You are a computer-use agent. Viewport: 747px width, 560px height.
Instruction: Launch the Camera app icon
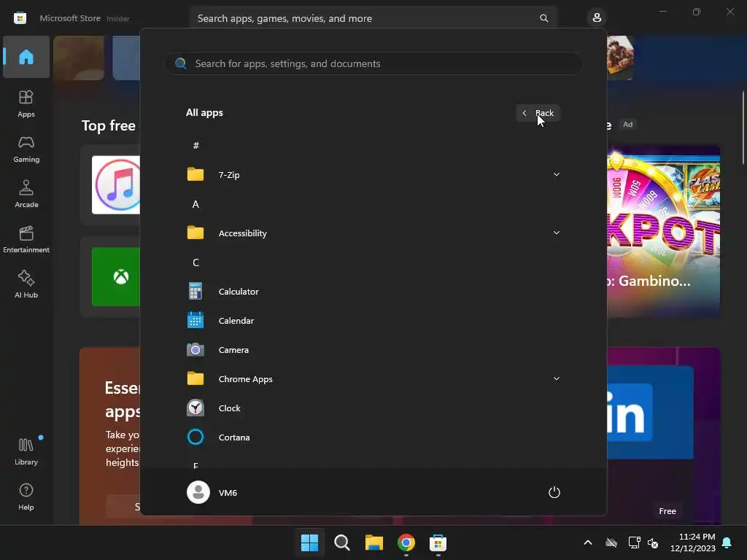point(196,350)
